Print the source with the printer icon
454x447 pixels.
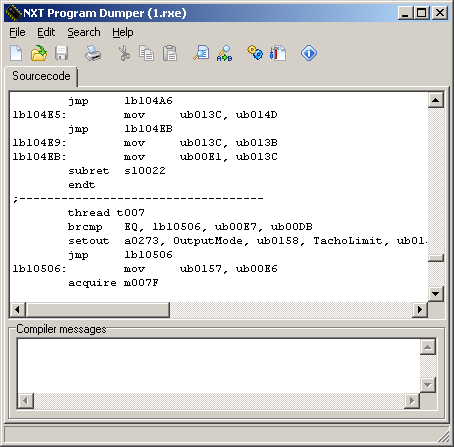click(x=93, y=53)
